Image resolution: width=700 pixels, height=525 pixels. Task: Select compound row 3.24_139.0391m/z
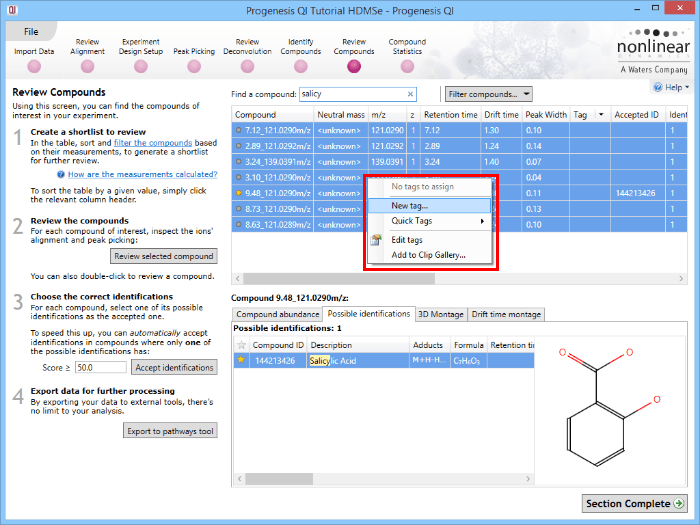pos(459,162)
